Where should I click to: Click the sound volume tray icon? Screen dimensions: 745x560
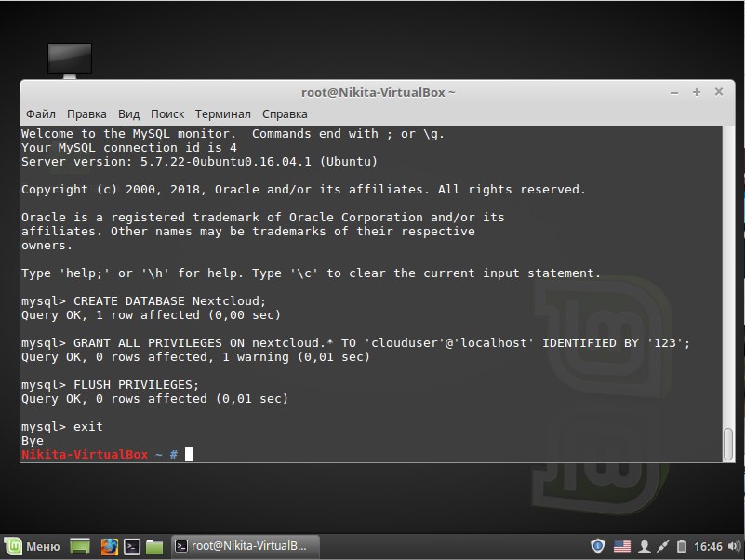pos(734,547)
